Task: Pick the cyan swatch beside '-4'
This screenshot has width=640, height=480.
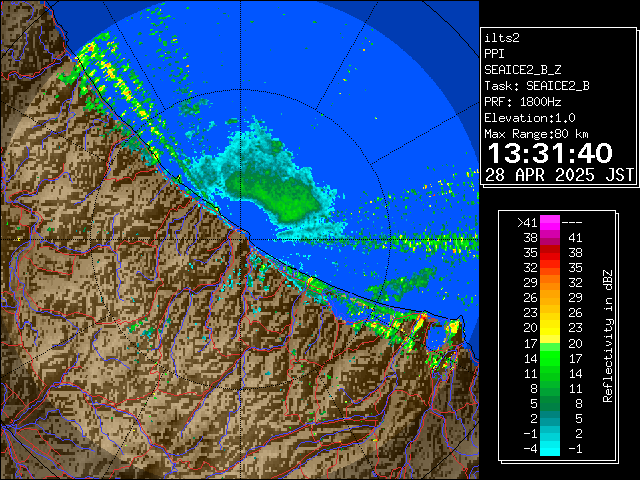Action: click(x=550, y=449)
